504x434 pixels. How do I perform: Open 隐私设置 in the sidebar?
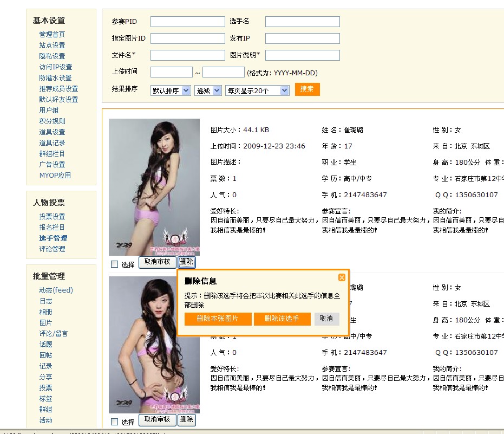[x=52, y=56]
